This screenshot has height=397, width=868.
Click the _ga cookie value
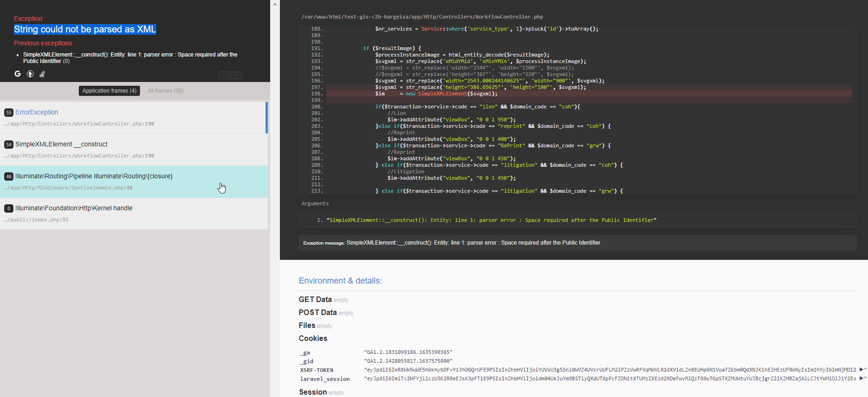click(408, 352)
